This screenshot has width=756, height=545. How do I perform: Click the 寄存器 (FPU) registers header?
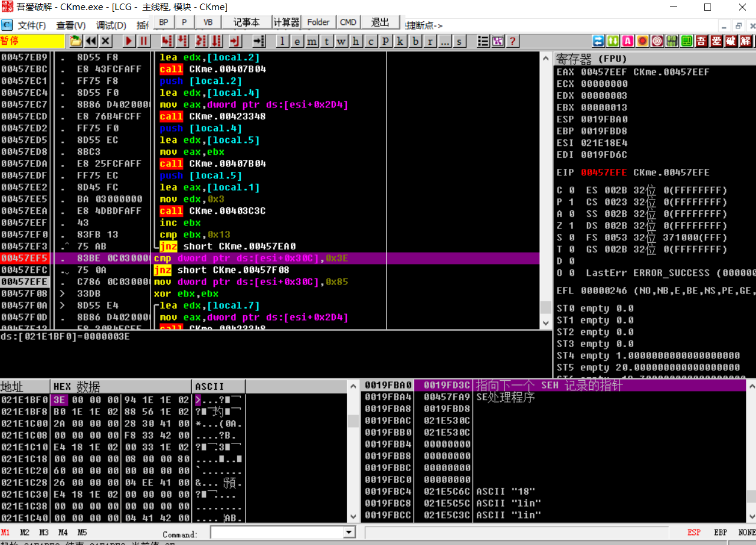[x=655, y=58]
